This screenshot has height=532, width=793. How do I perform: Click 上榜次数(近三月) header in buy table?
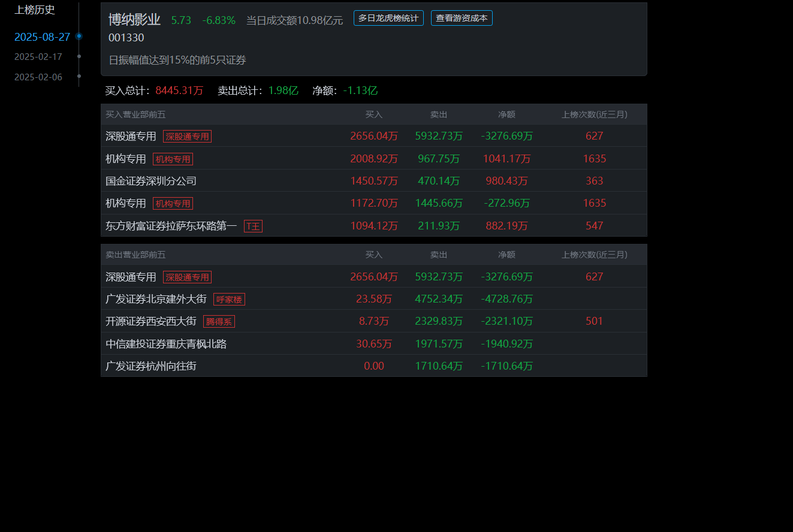pos(595,114)
